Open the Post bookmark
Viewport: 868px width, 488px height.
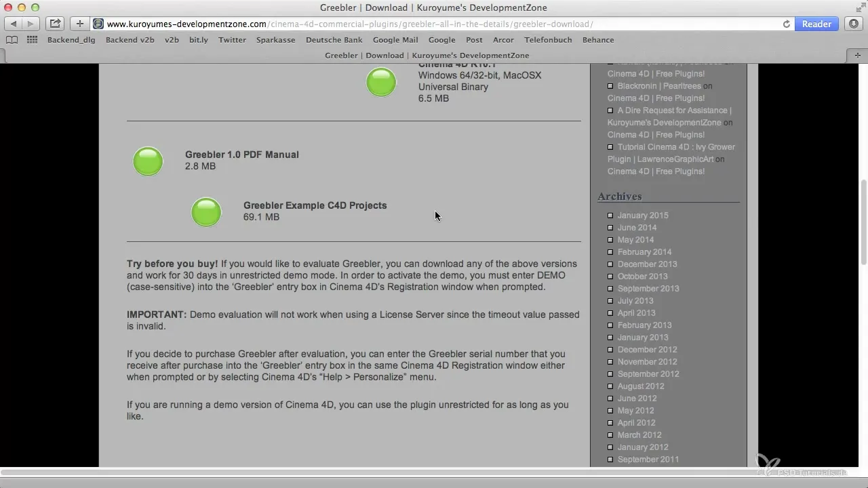pyautogui.click(x=474, y=40)
